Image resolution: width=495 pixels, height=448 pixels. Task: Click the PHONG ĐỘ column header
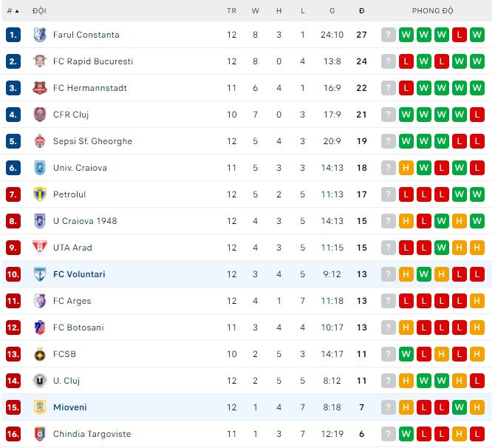433,11
